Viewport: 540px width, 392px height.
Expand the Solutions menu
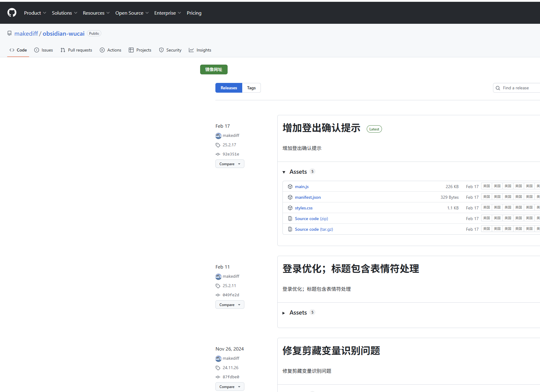[64, 13]
